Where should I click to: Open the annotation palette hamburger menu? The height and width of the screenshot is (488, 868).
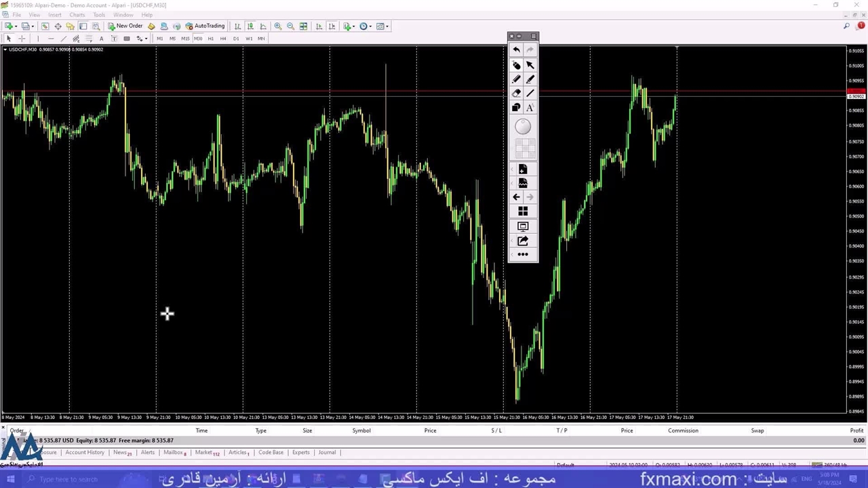(x=534, y=37)
